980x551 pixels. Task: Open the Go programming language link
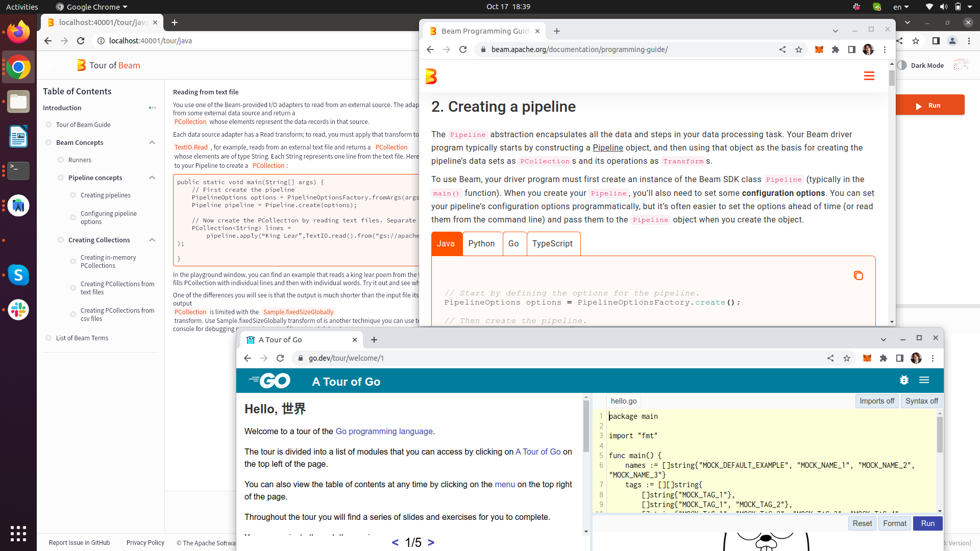tap(384, 431)
